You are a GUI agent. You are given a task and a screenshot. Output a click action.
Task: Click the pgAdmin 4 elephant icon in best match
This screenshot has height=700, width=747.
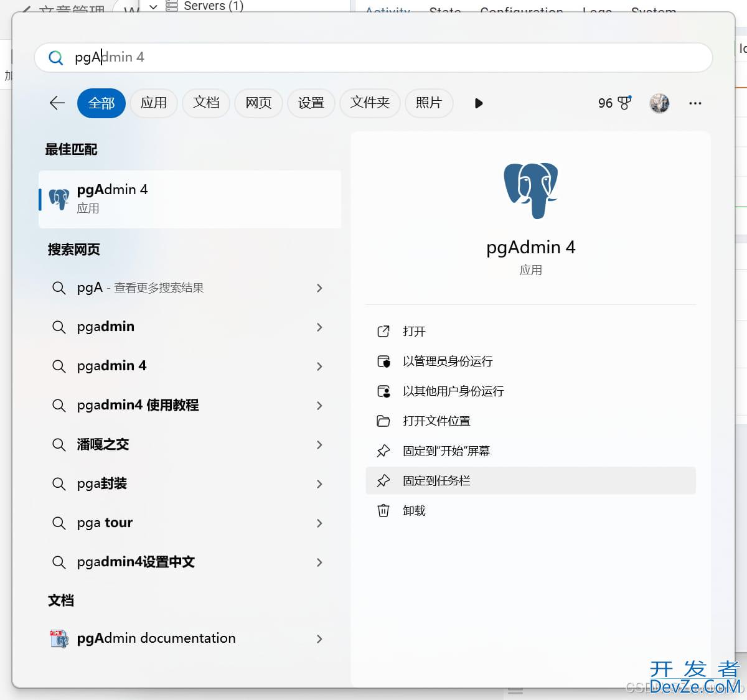point(59,199)
